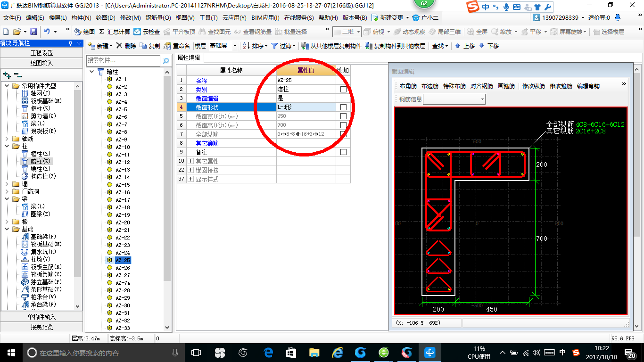Screen dimensions: 644x362
Task: Expand the 锚固搭接 property group
Action: tap(191, 170)
